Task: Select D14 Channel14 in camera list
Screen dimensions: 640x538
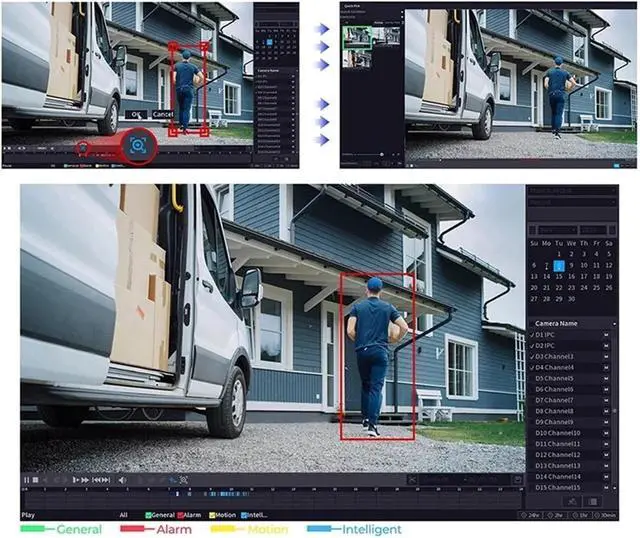Action: (558, 476)
